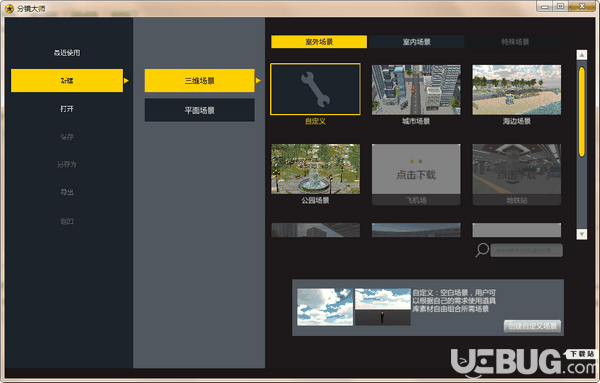Download the 地铁站 scene
The width and height of the screenshot is (600, 383).
pyautogui.click(x=517, y=174)
